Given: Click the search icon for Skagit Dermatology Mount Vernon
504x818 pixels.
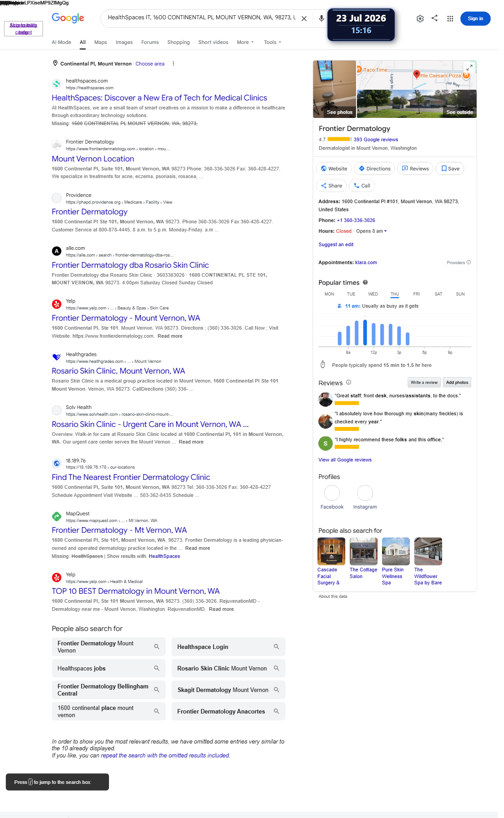Looking at the screenshot, I should point(276,690).
